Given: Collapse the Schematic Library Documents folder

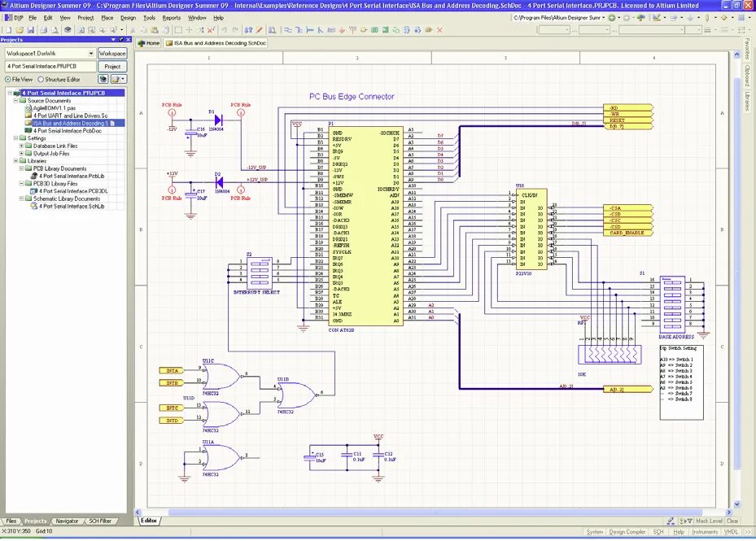Looking at the screenshot, I should coord(22,199).
